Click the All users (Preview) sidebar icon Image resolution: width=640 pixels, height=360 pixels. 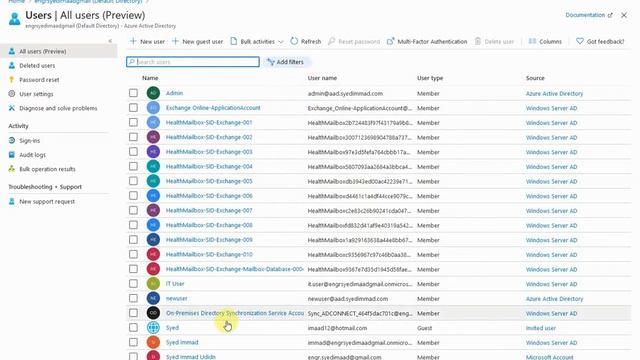click(x=12, y=51)
